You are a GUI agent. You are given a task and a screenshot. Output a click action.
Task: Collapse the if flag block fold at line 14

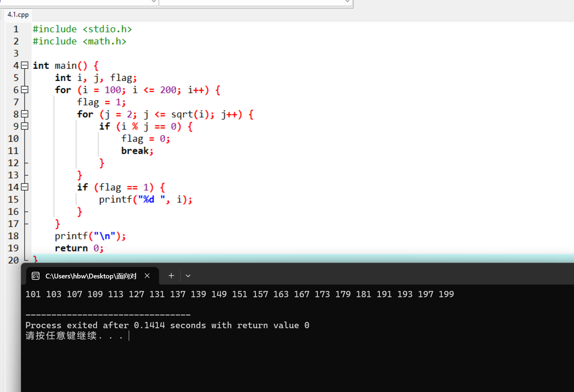click(x=25, y=187)
